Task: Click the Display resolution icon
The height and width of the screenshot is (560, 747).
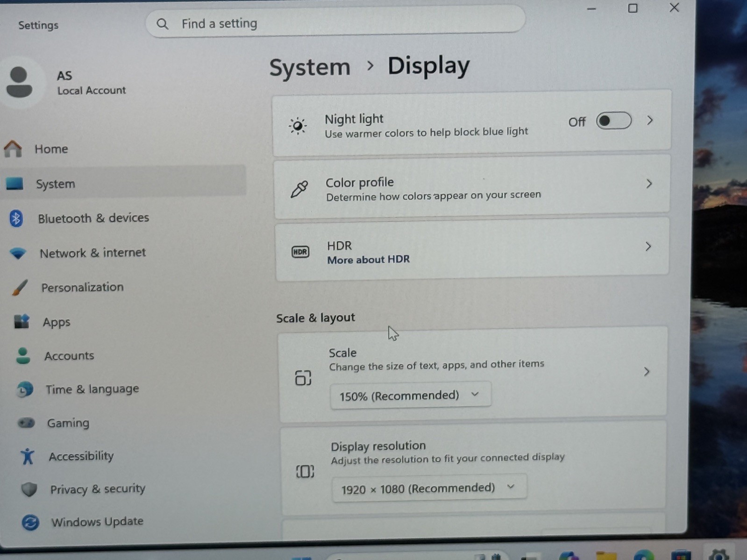Action: coord(305,471)
